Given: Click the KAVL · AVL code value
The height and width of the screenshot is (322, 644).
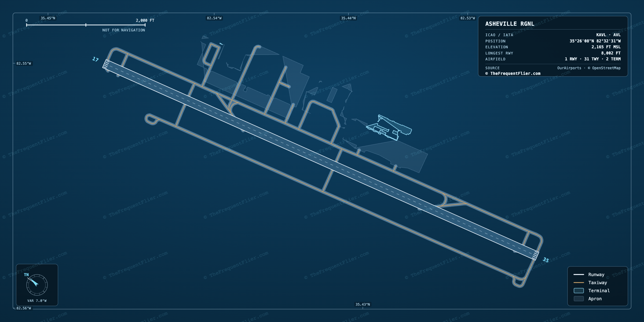Looking at the screenshot, I should pos(608,35).
